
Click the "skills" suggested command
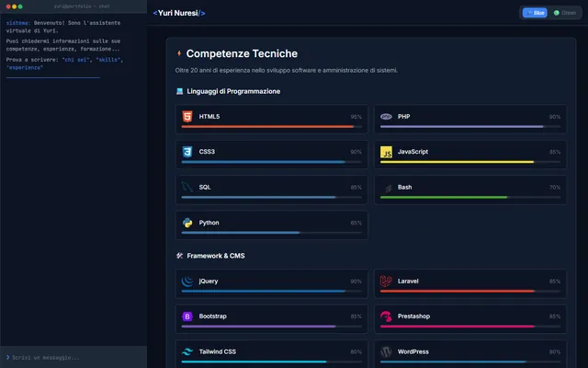pyautogui.click(x=108, y=60)
